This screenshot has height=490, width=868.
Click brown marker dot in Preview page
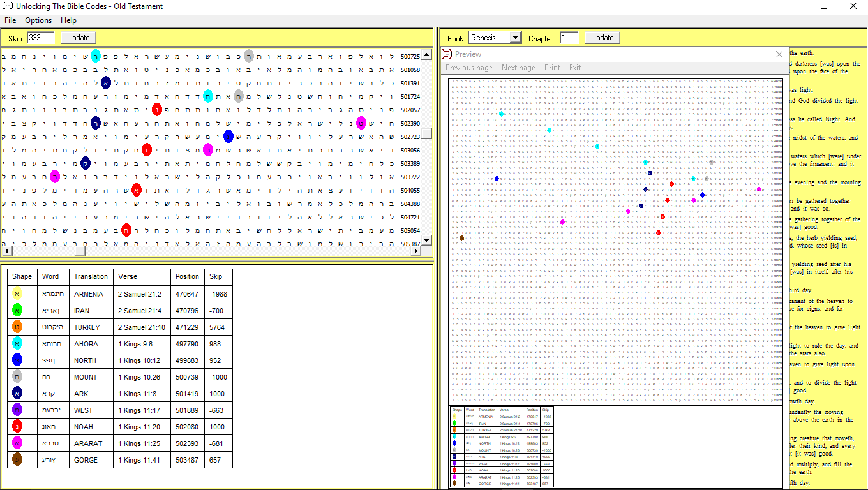(x=462, y=237)
